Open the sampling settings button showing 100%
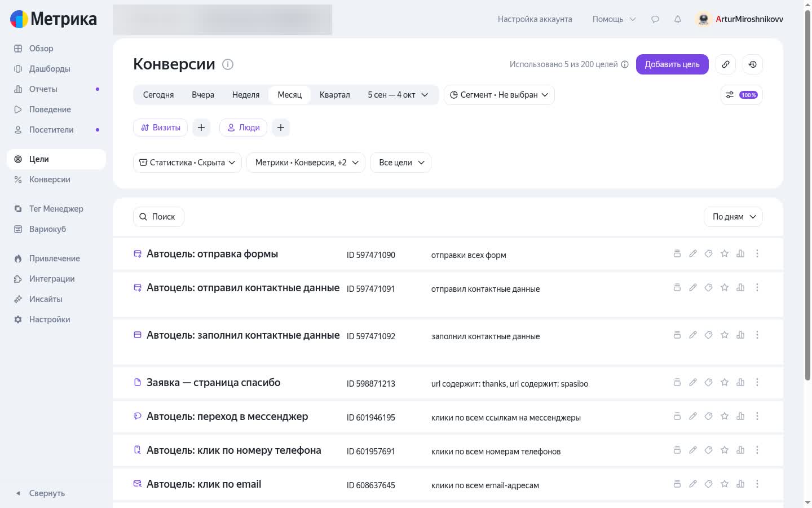The width and height of the screenshot is (812, 508). click(x=742, y=95)
